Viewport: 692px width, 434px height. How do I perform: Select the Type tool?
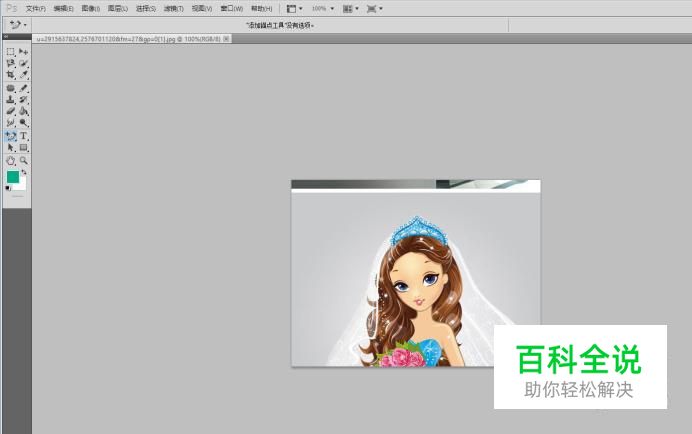[x=23, y=136]
